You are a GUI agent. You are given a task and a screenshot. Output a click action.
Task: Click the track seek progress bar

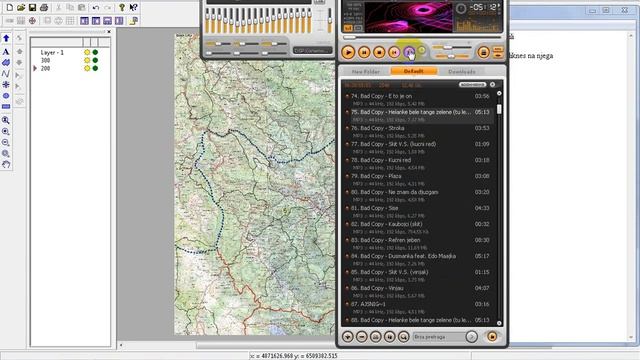coord(422,38)
